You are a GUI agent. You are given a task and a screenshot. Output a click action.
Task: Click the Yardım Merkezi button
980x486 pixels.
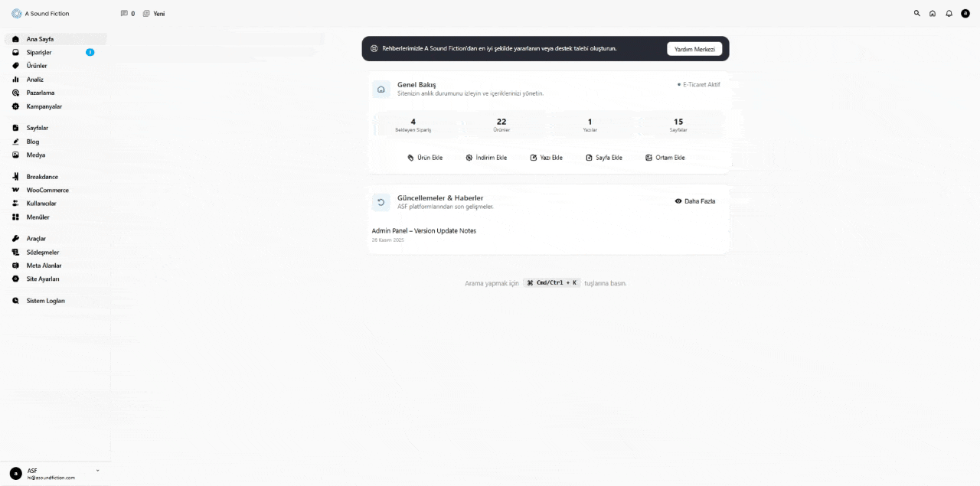coord(694,49)
